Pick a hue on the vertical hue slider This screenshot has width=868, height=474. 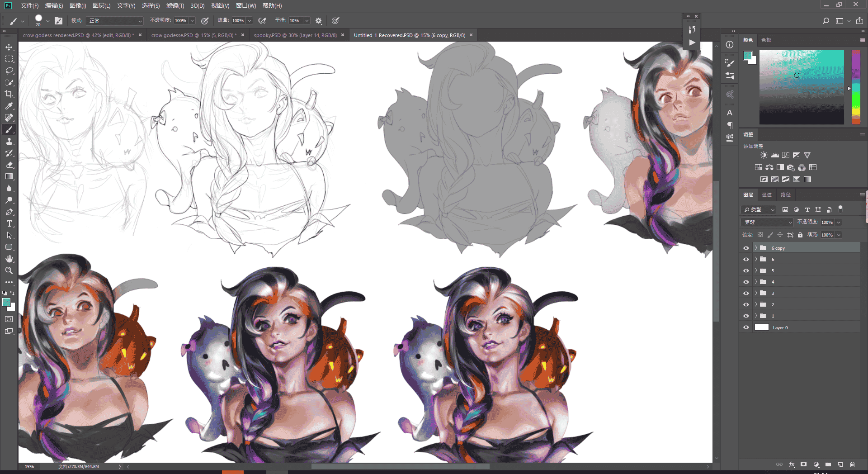tap(856, 87)
